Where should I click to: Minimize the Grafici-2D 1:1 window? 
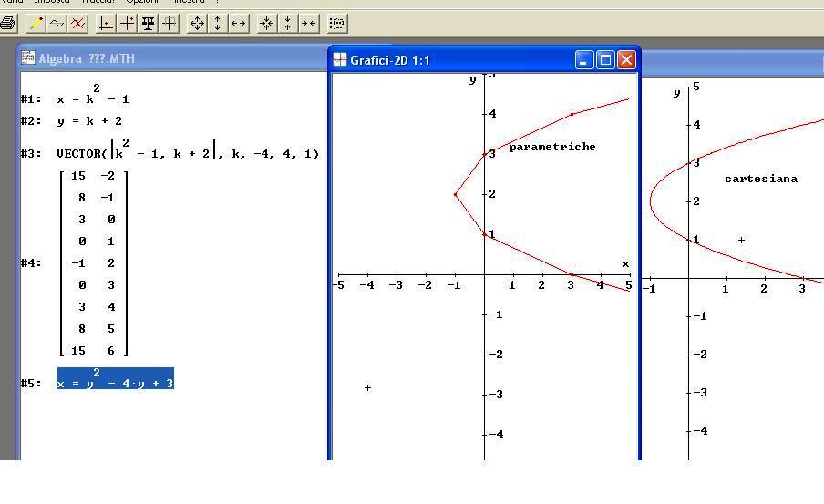click(x=584, y=60)
